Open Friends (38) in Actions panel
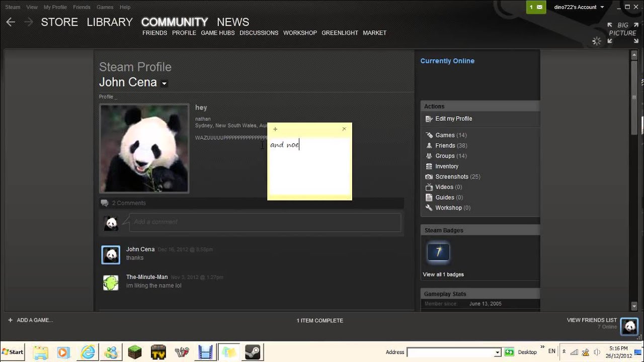644x362 pixels. point(451,146)
